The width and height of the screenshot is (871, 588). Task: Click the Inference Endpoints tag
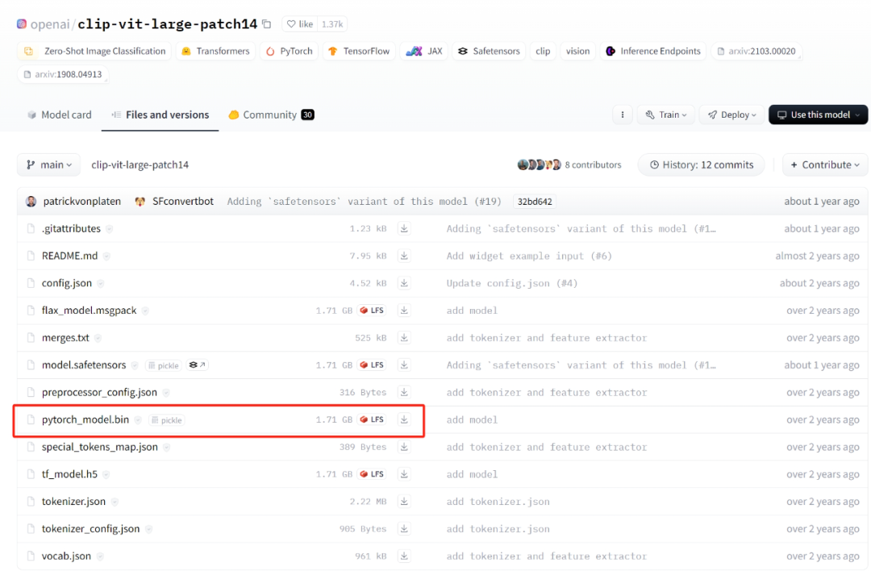point(653,51)
